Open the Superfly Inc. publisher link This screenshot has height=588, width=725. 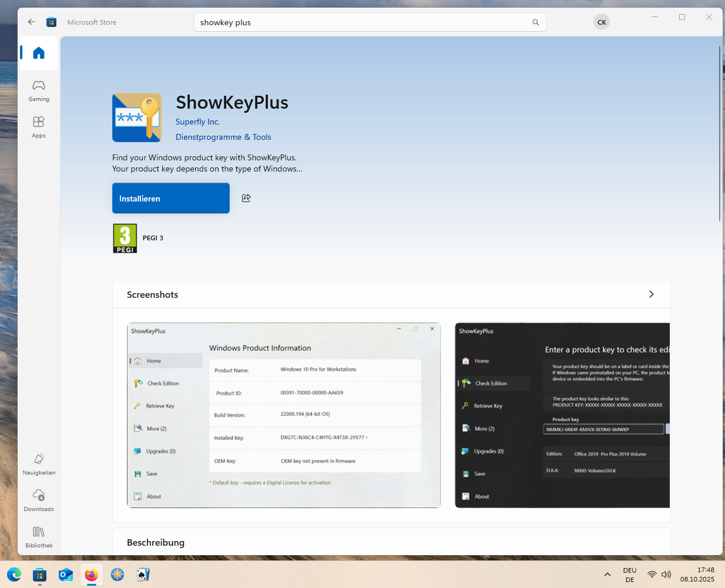pos(197,122)
